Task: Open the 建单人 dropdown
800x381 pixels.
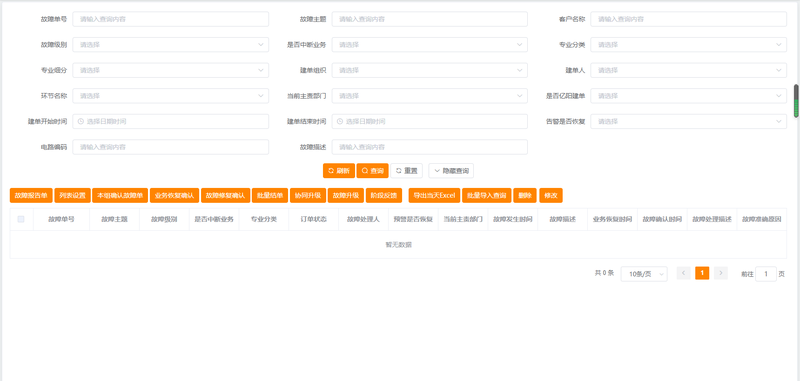Action: tap(688, 70)
